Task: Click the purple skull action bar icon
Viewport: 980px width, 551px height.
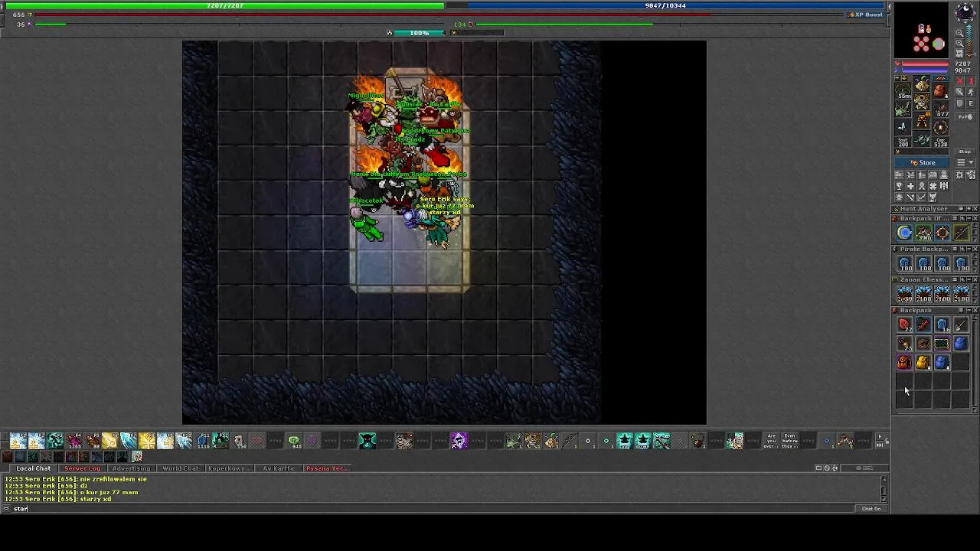Action: [459, 441]
